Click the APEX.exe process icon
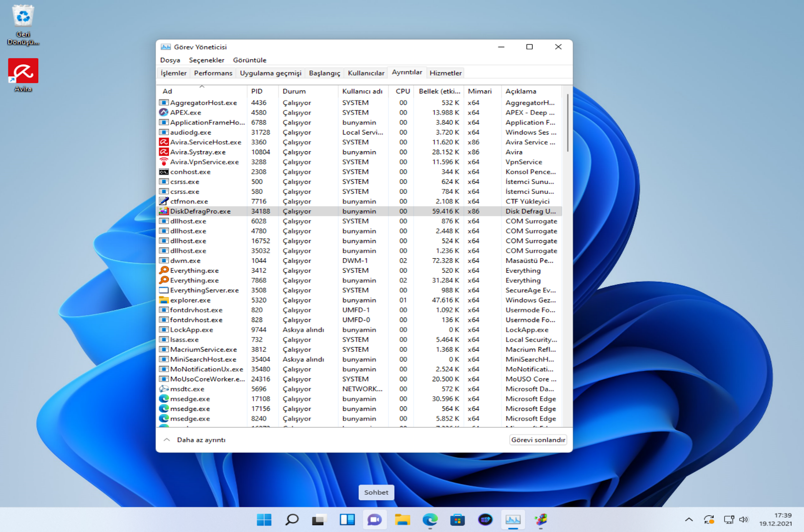804x532 pixels. click(x=163, y=113)
